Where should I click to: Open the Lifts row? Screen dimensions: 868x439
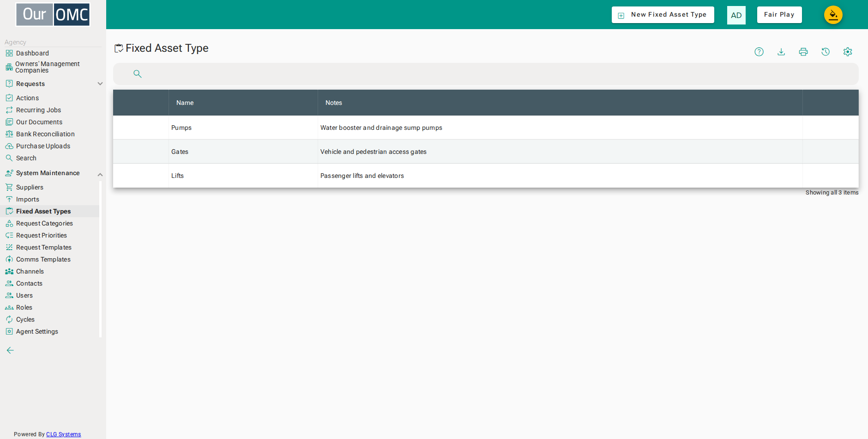click(486, 176)
